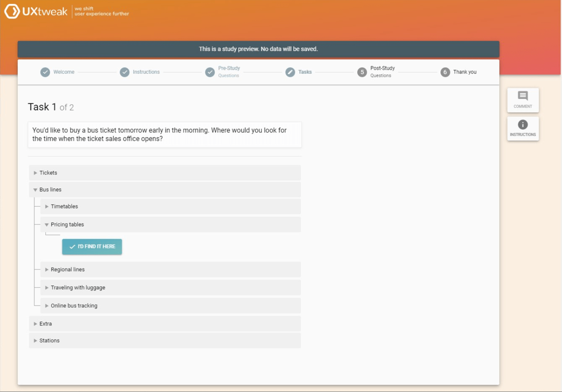Select the Tickets tree row text
The height and width of the screenshot is (392, 562).
48,173
